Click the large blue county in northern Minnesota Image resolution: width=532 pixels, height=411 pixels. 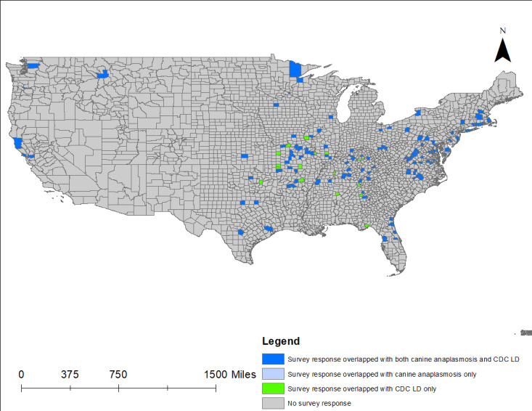coord(295,69)
